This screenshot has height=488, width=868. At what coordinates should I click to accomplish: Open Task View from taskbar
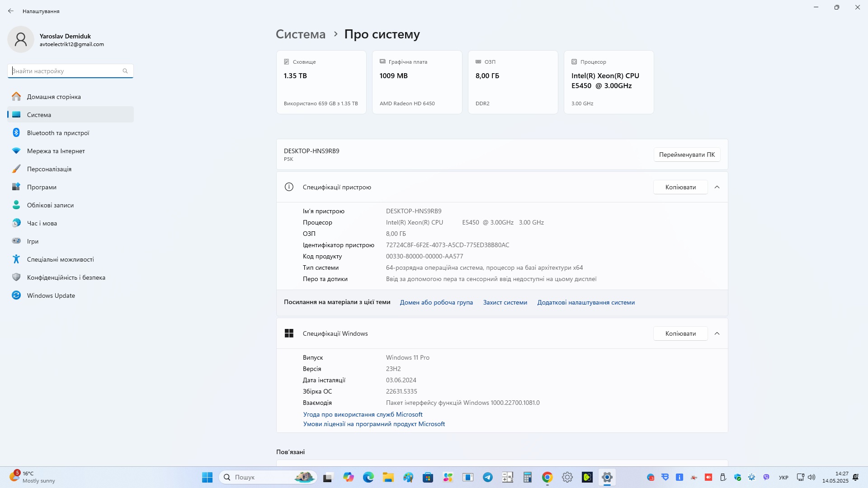(x=328, y=477)
